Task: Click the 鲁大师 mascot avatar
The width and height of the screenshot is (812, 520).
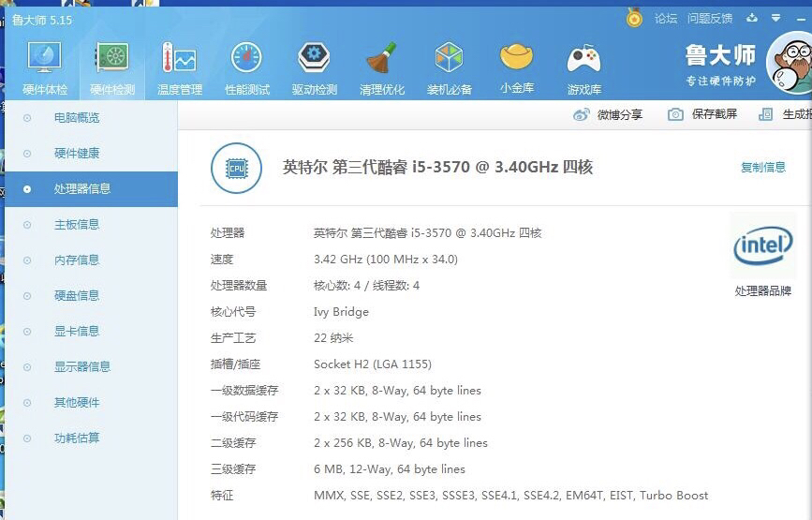Action: coord(790,63)
